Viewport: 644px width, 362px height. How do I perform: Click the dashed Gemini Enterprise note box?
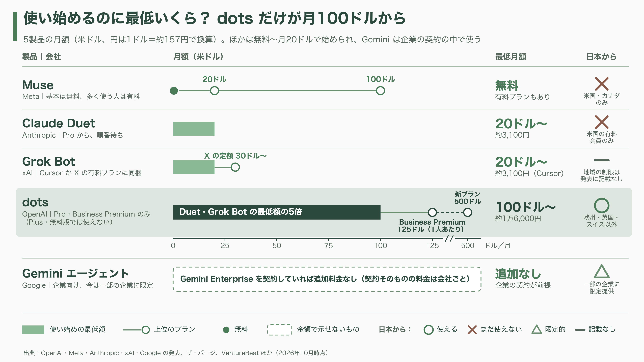(327, 279)
